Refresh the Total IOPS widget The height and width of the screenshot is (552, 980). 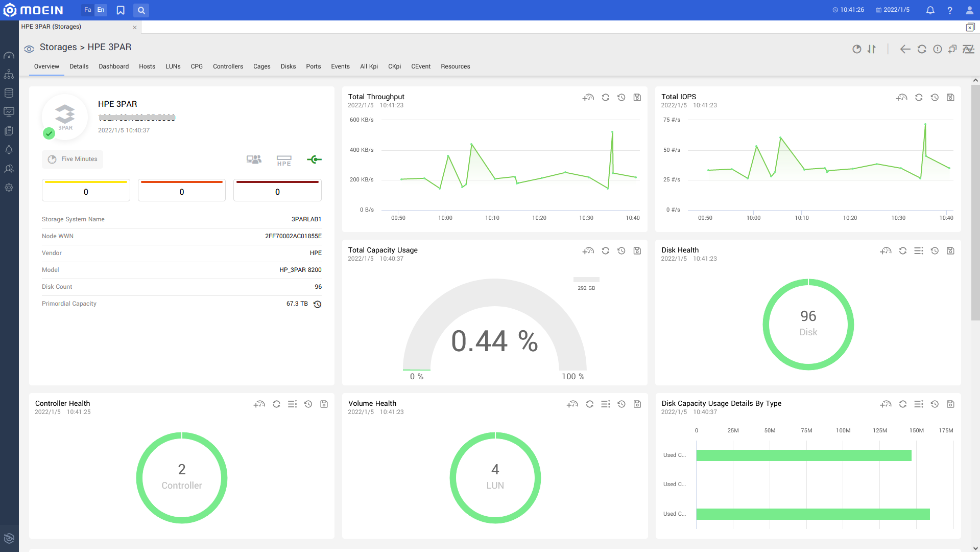(919, 97)
